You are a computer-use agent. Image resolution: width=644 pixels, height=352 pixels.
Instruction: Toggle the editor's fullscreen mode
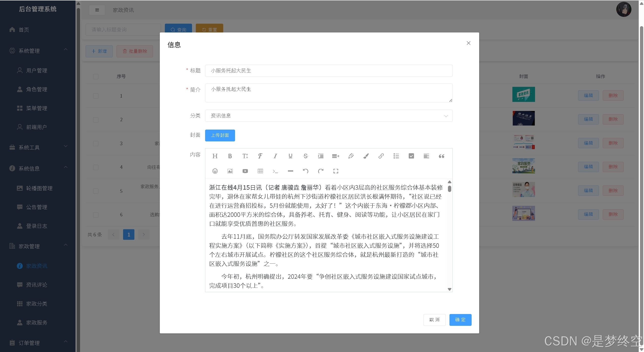coord(336,171)
